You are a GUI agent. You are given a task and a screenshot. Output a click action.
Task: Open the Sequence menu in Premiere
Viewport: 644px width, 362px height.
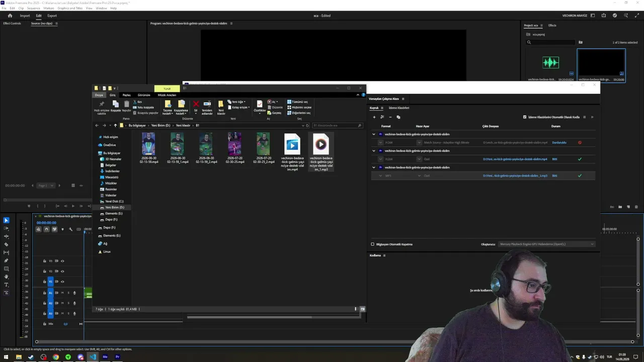pos(34,9)
